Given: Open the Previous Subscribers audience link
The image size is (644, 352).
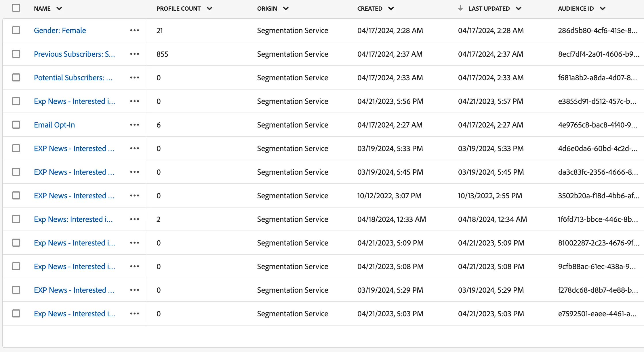Looking at the screenshot, I should [x=74, y=54].
